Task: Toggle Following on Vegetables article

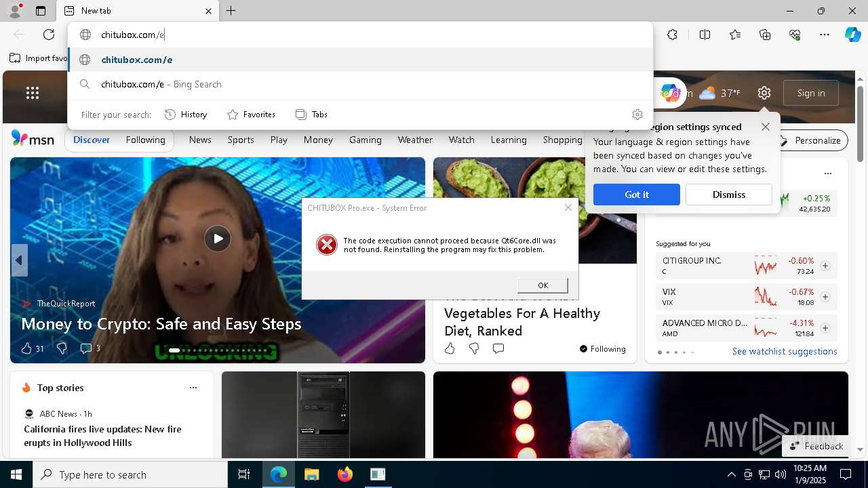Action: [x=603, y=349]
